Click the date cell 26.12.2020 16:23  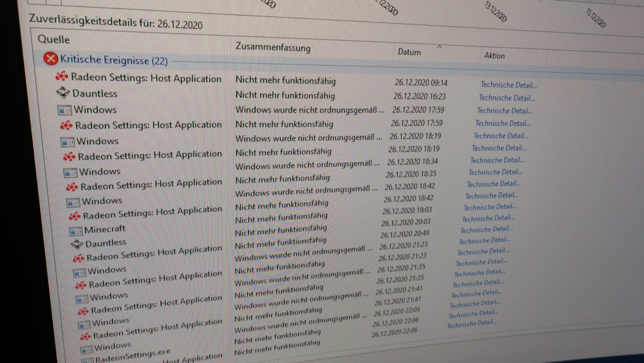(419, 96)
